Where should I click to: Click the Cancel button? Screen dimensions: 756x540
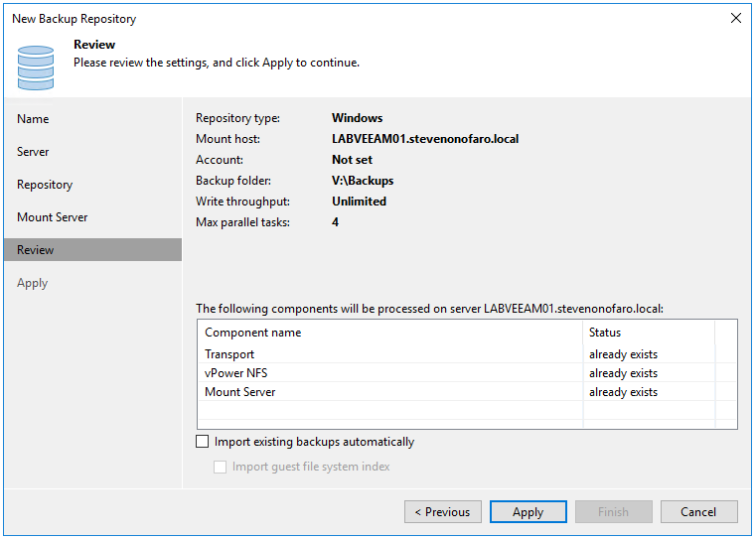pyautogui.click(x=698, y=512)
